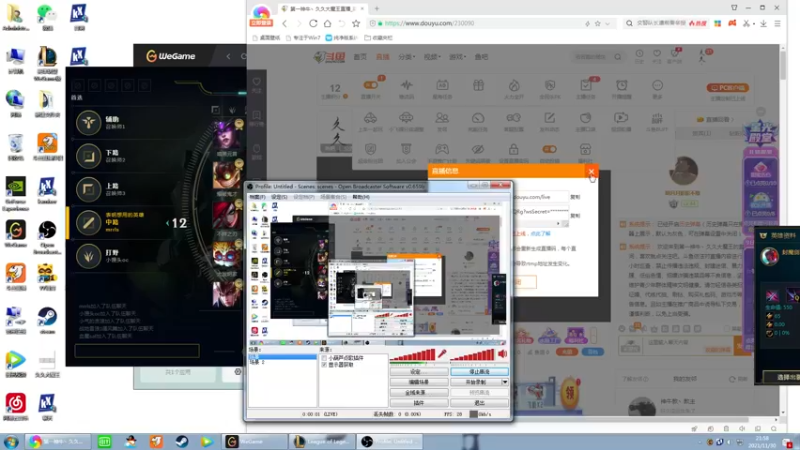Adjust the OBS desktop volume meter
Image resolution: width=800 pixels, height=450 pixels.
pyautogui.click(x=473, y=355)
